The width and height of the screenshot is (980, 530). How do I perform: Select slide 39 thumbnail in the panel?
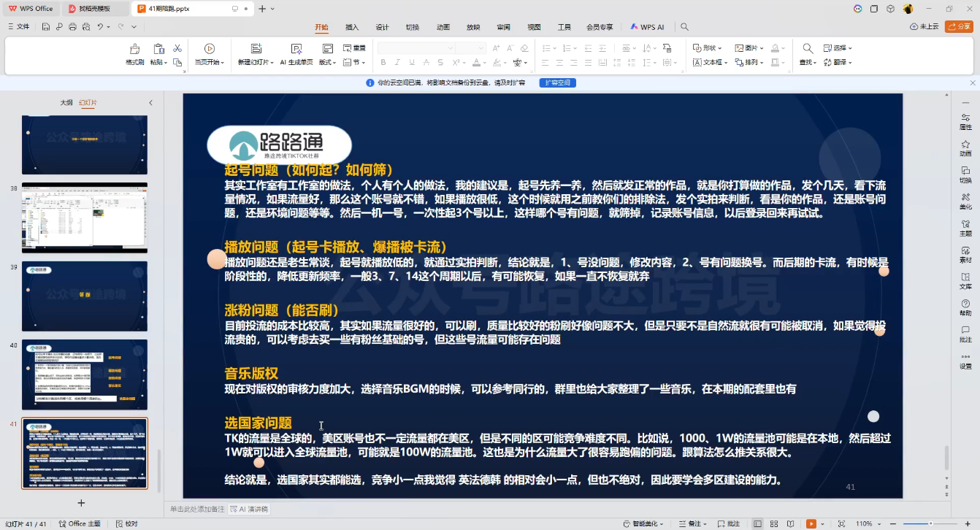84,295
